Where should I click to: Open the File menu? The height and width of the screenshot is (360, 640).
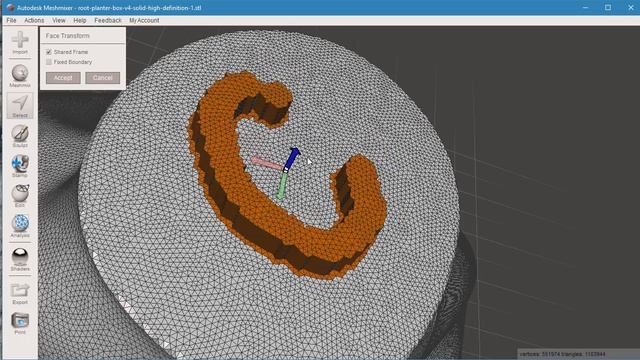(x=11, y=20)
